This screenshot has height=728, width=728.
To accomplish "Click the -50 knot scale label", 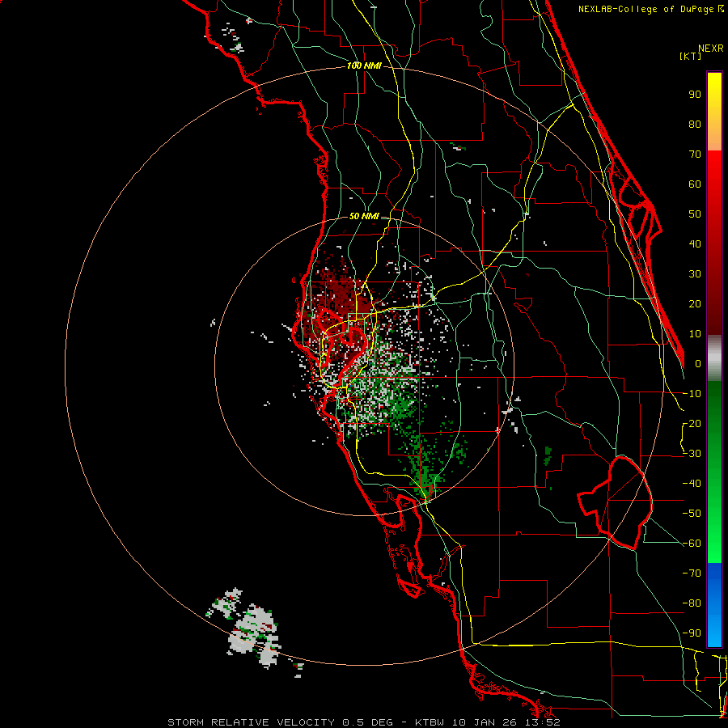I will click(x=692, y=514).
